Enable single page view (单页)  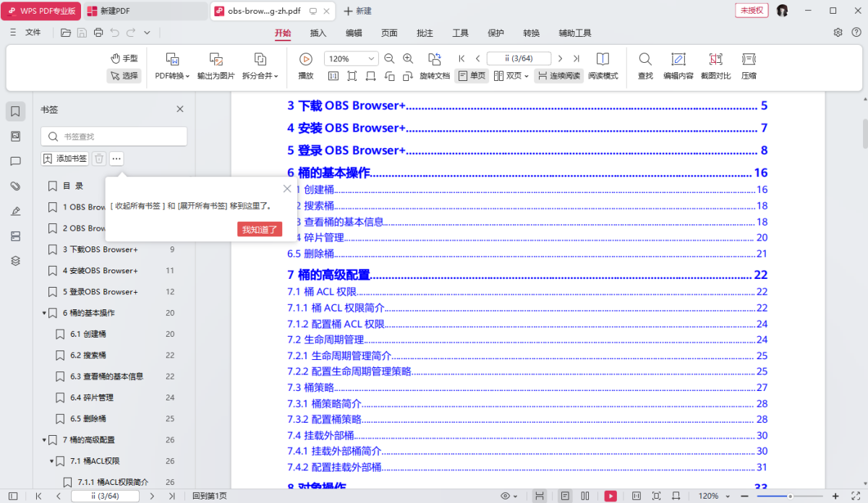tap(472, 75)
